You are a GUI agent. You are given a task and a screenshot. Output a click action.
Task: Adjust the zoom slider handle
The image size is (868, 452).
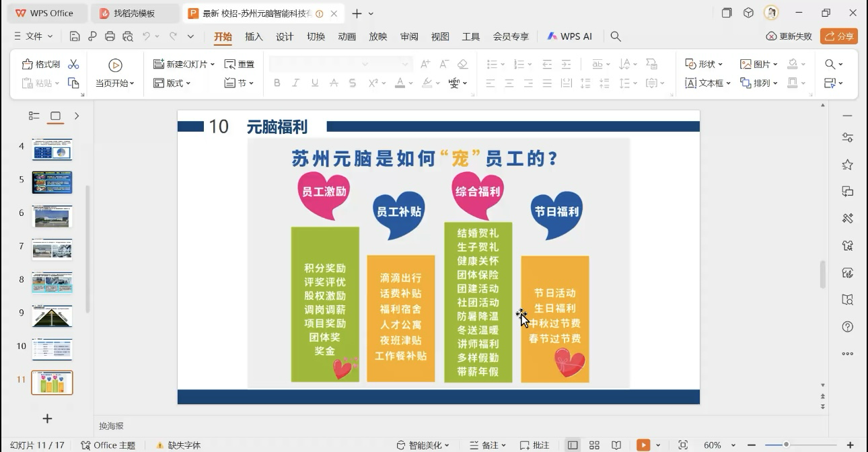coord(786,445)
